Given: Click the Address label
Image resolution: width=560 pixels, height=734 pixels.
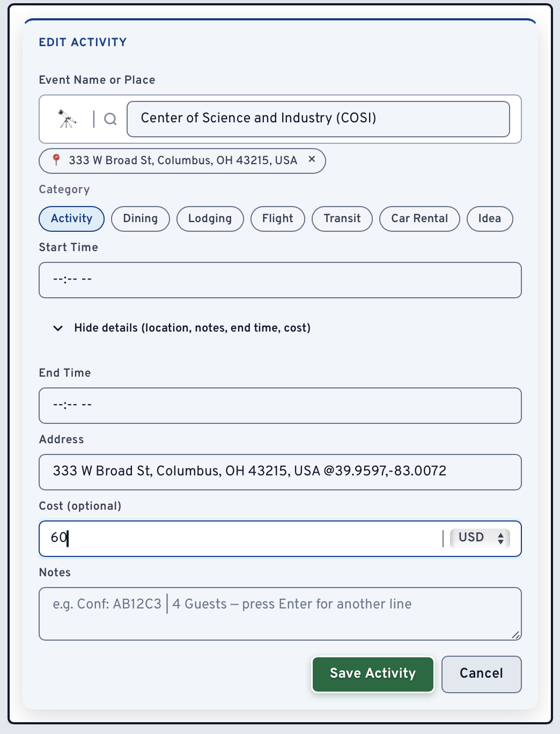Looking at the screenshot, I should 62,439.
